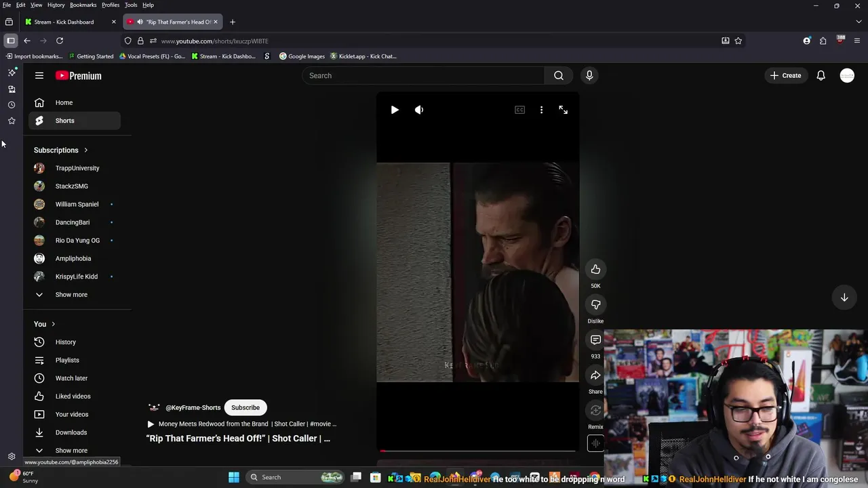Open the browser application hamburger menu
This screenshot has width=868, height=488.
[857, 41]
